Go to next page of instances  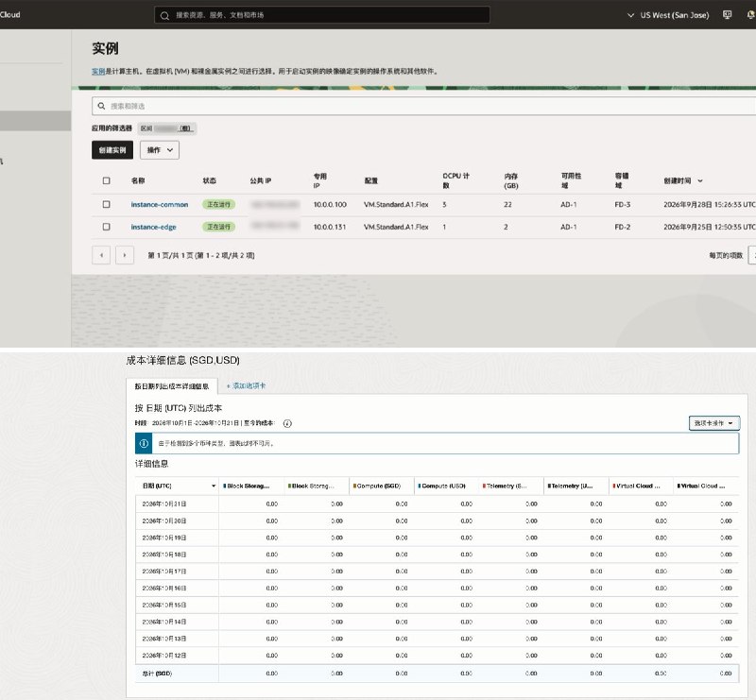click(x=125, y=255)
